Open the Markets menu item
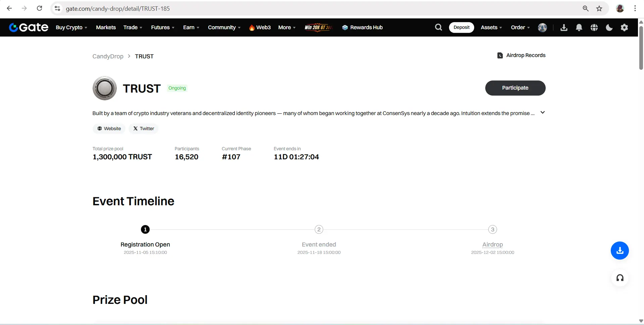This screenshot has width=644, height=325. tap(106, 28)
